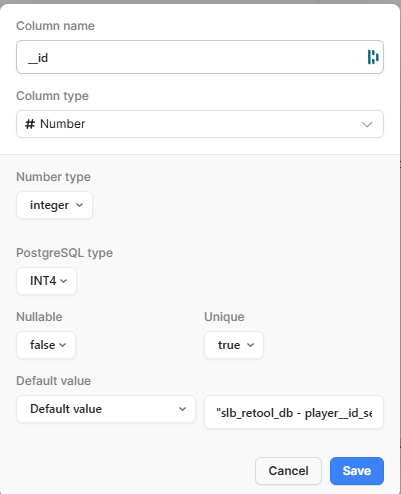This screenshot has height=494, width=401.
Task: Change the Unique true setting
Action: (x=234, y=345)
